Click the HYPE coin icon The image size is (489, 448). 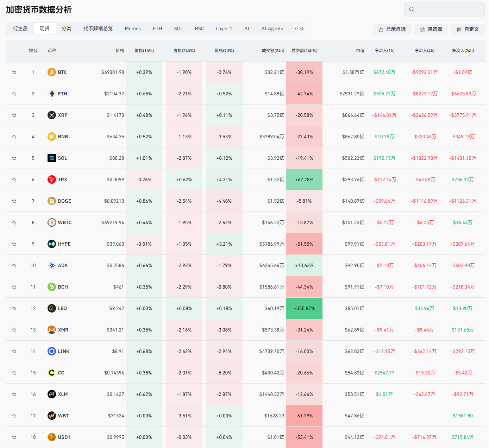tap(52, 244)
